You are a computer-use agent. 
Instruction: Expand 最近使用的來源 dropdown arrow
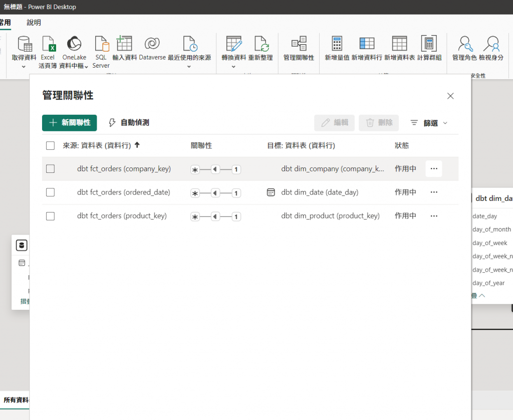pyautogui.click(x=189, y=67)
